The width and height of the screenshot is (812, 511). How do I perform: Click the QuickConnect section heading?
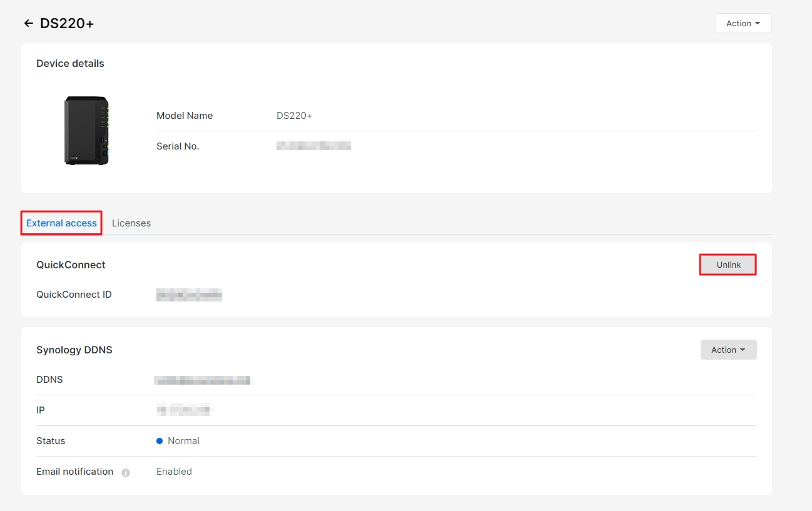coord(71,265)
